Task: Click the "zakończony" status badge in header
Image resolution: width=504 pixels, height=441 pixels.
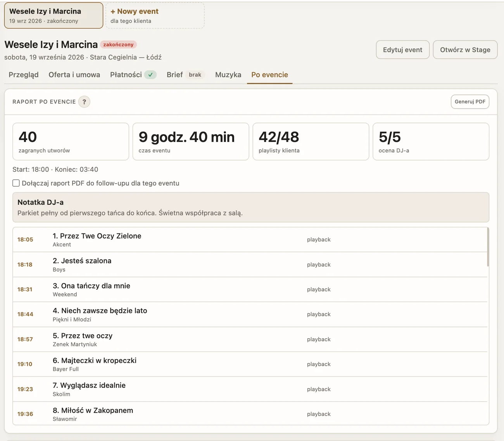Action: [x=118, y=45]
